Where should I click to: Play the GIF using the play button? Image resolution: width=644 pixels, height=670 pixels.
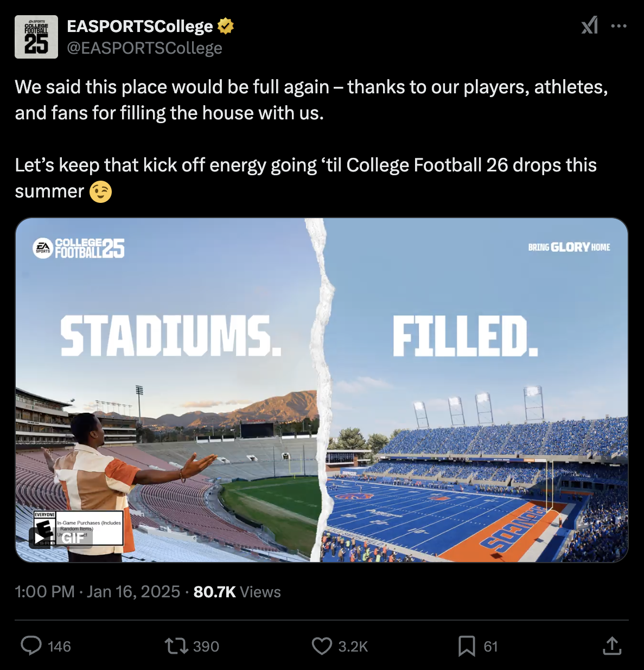coord(40,540)
